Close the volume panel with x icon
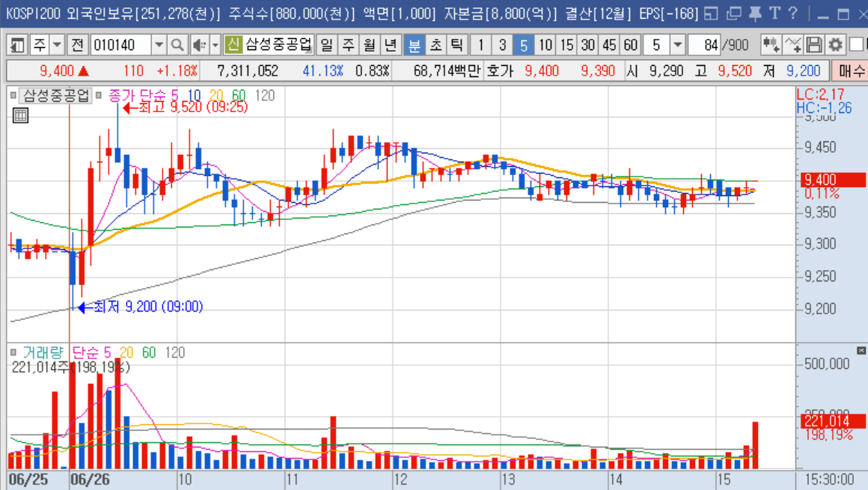868x490 pixels. pos(861,350)
